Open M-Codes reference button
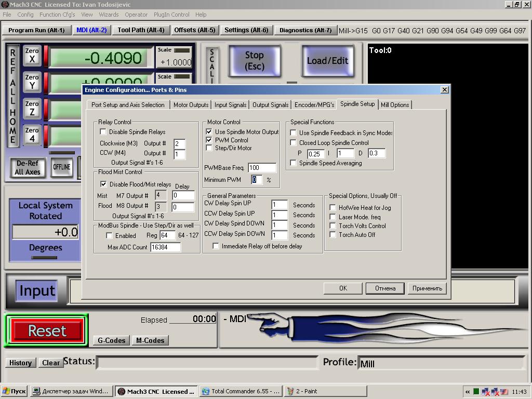 pyautogui.click(x=150, y=340)
